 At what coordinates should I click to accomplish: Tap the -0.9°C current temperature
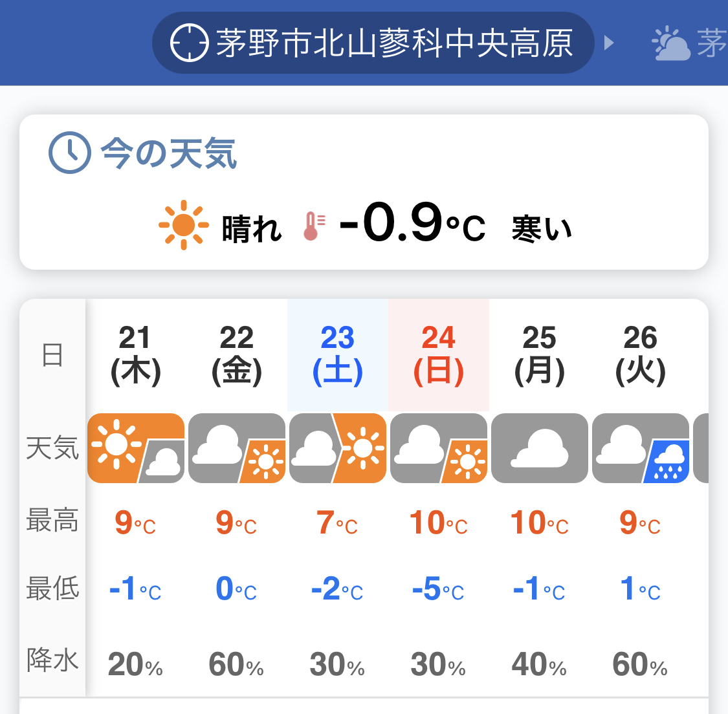click(x=412, y=223)
